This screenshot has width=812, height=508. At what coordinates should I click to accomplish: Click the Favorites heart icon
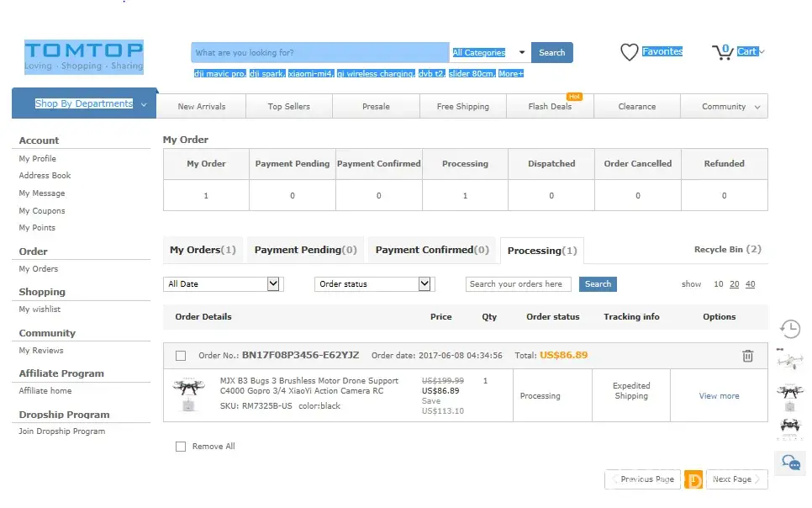point(630,52)
